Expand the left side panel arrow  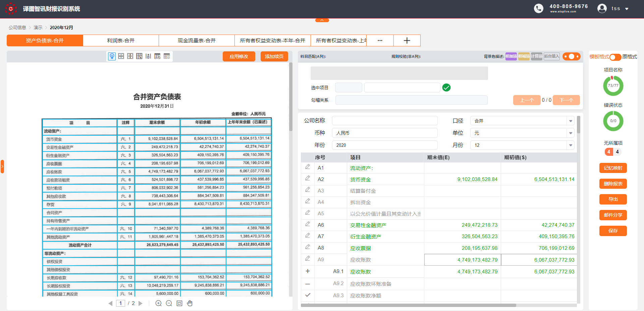click(x=2, y=166)
